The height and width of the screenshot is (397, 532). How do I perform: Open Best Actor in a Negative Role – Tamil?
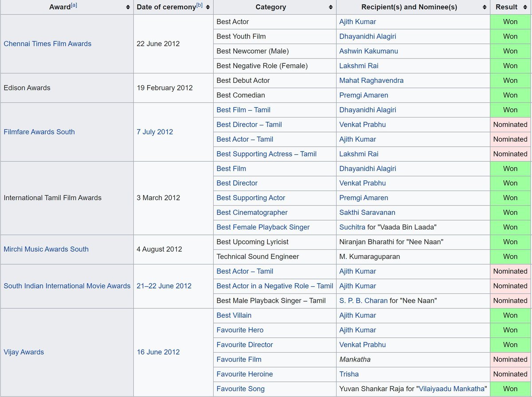coord(275,286)
